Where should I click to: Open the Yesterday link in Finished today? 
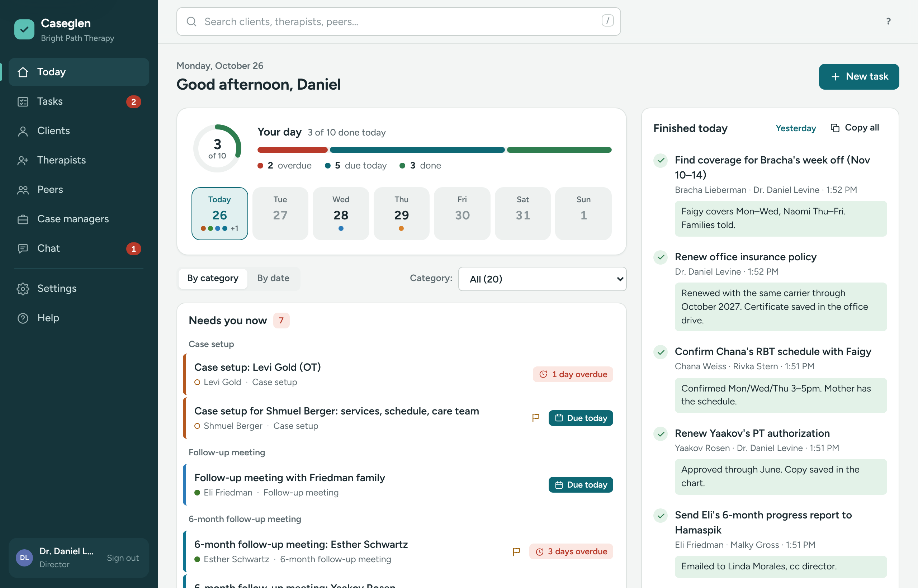pos(795,128)
